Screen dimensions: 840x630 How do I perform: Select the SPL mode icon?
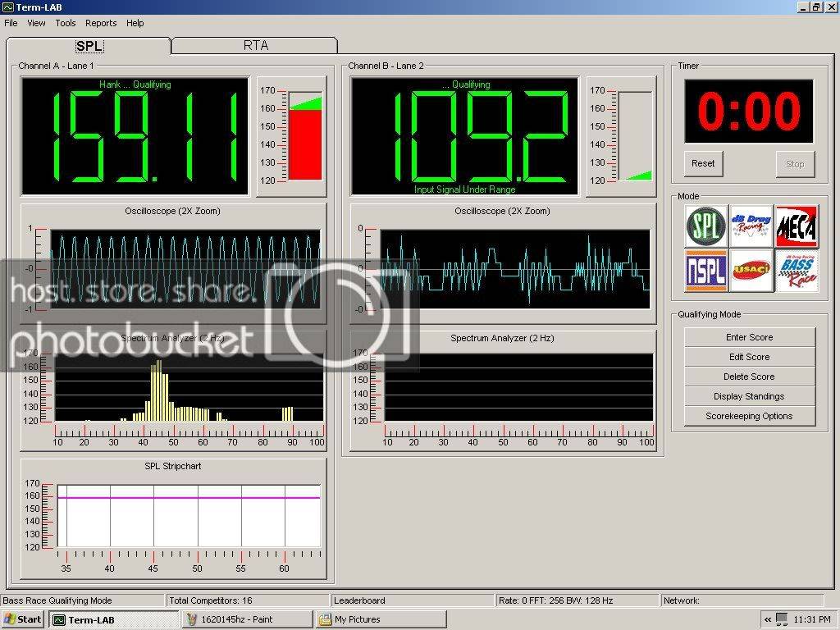click(x=706, y=226)
